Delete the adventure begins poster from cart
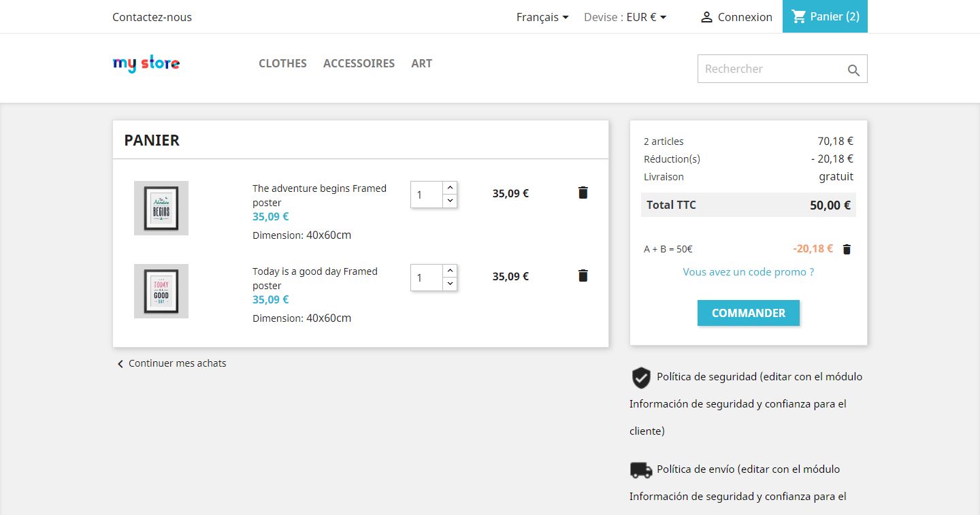 583,193
